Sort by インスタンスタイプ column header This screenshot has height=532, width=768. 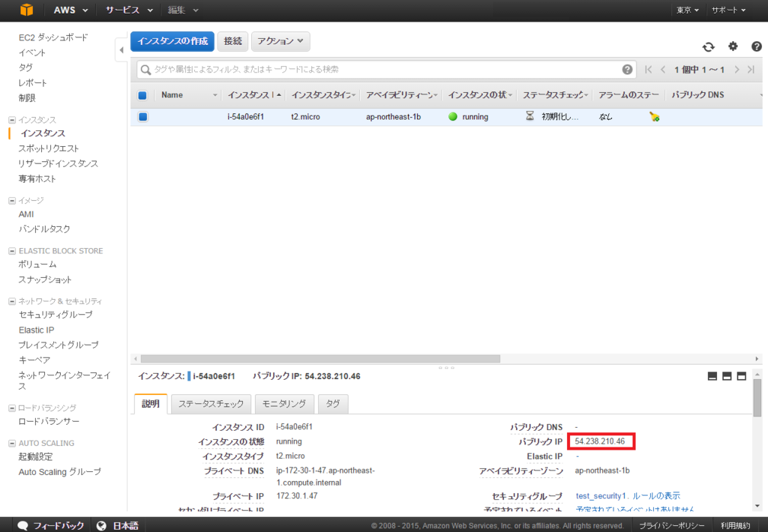[x=323, y=95]
